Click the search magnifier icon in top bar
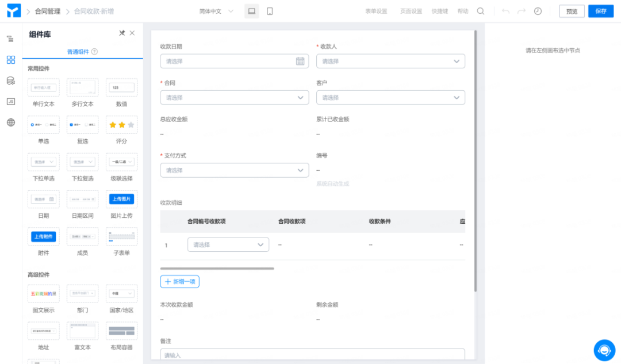Viewport: 621px width, 364px height. point(481,10)
